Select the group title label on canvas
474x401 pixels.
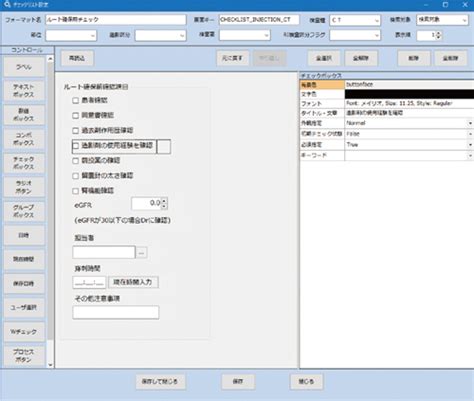[x=96, y=87]
